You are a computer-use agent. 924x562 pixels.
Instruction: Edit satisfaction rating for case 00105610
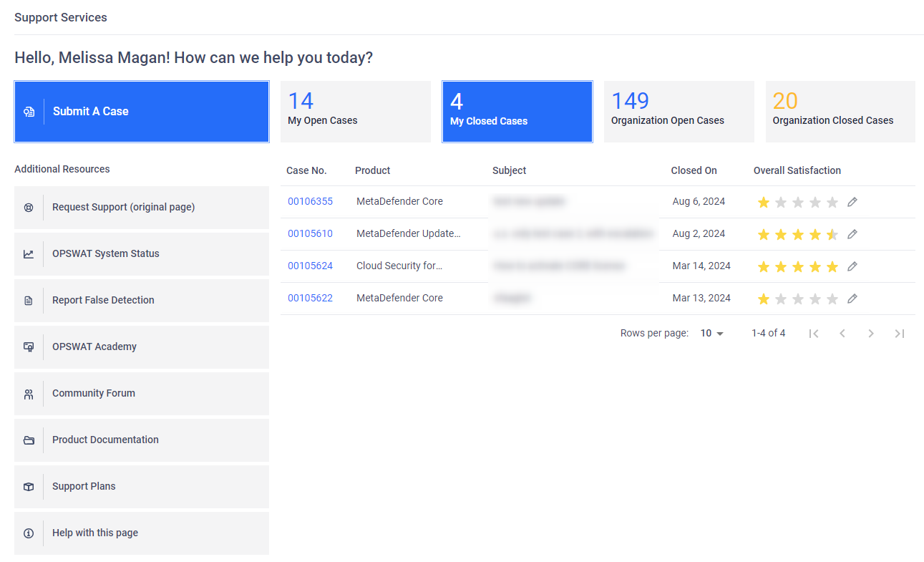[x=852, y=234]
